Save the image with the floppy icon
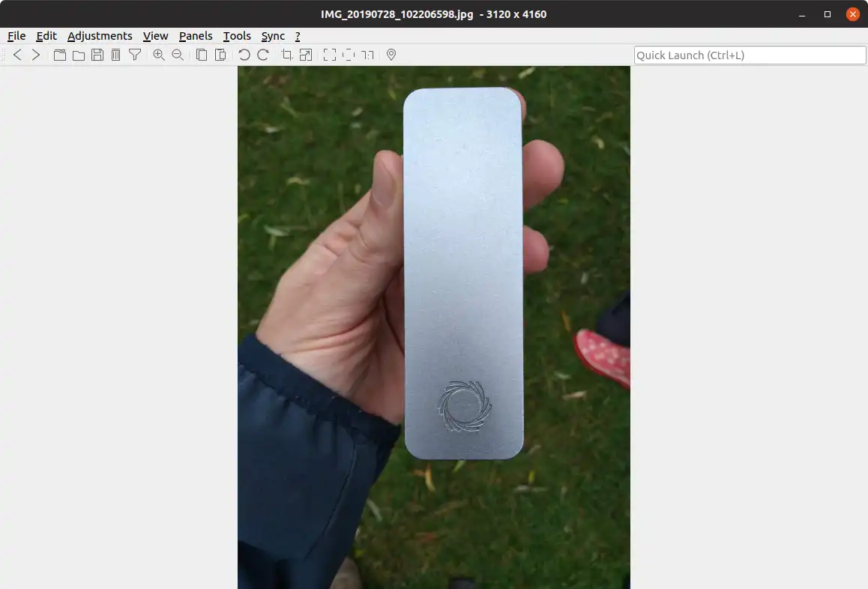 click(x=97, y=55)
